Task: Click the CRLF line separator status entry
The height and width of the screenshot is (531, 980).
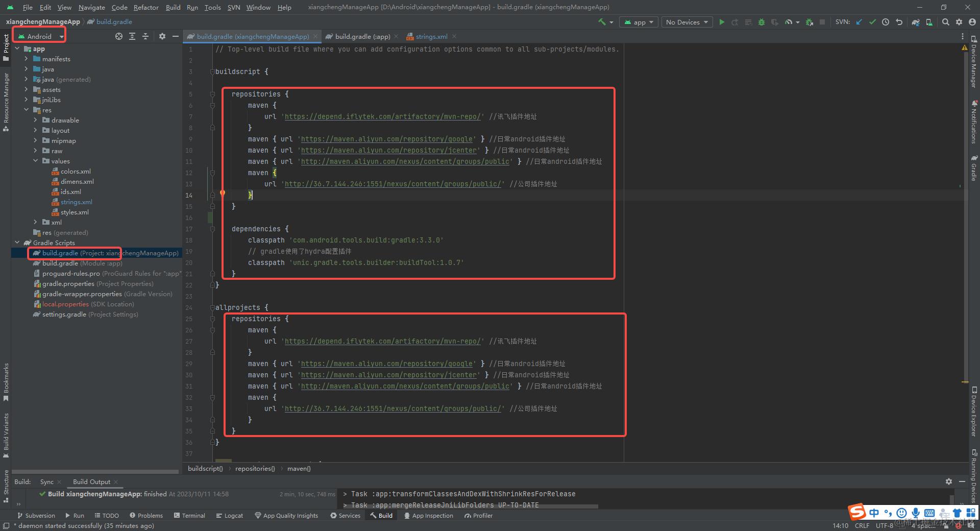Action: (x=862, y=525)
